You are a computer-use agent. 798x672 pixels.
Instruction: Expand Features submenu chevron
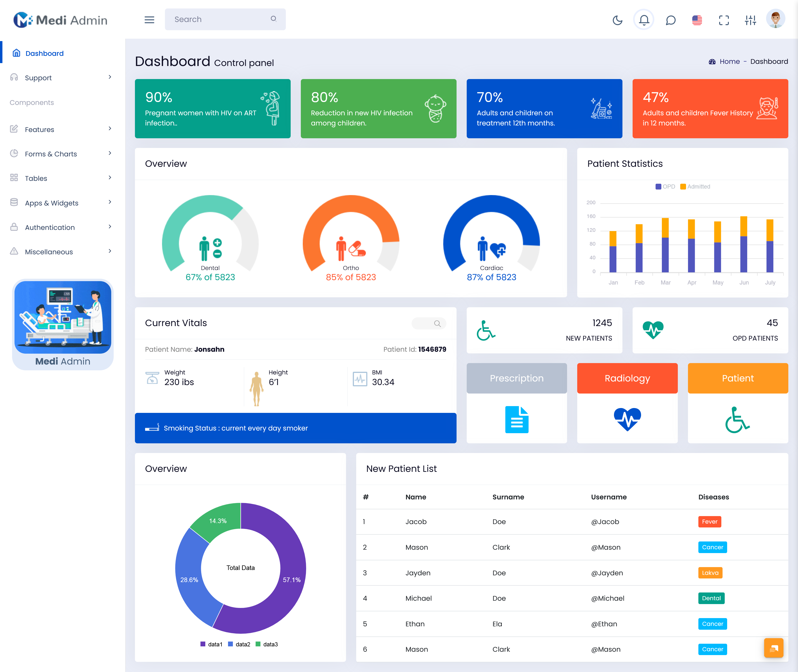(110, 129)
